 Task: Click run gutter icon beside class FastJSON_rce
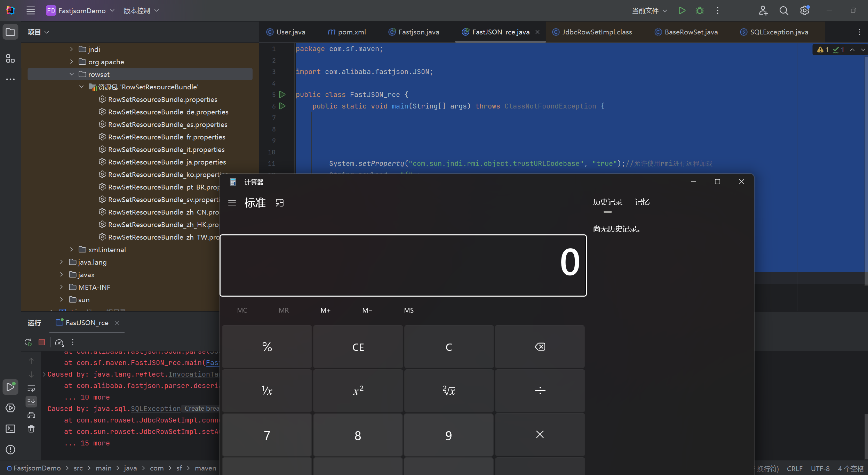pos(282,95)
